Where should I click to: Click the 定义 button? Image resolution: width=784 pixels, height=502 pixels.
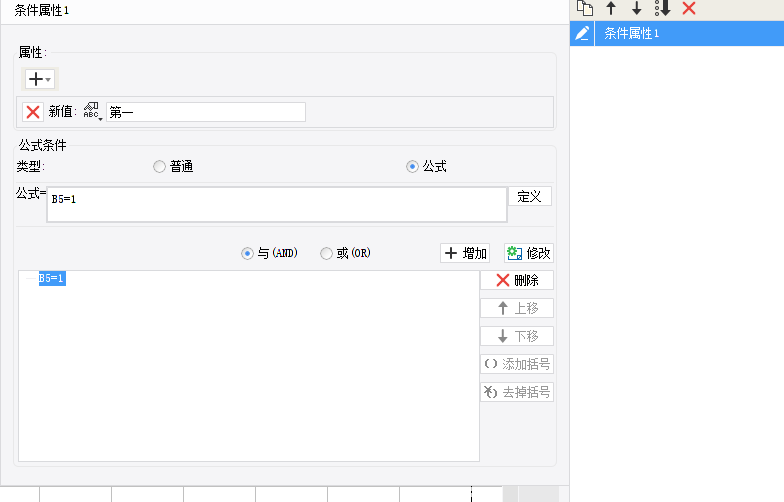pos(530,196)
